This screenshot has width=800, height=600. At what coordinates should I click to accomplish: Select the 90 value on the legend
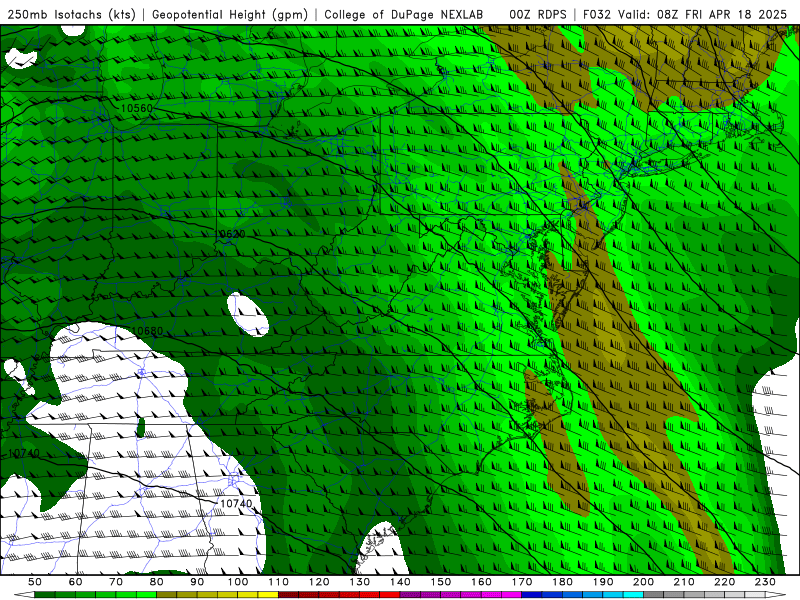click(197, 582)
